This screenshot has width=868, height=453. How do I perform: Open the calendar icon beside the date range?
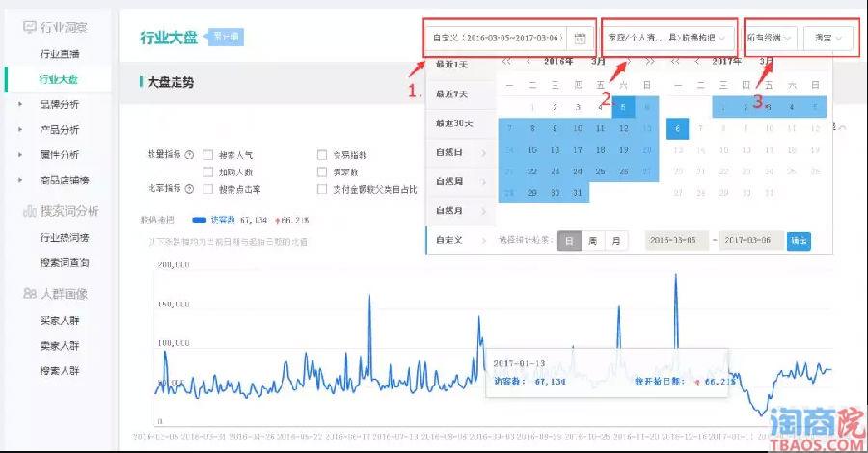click(580, 39)
